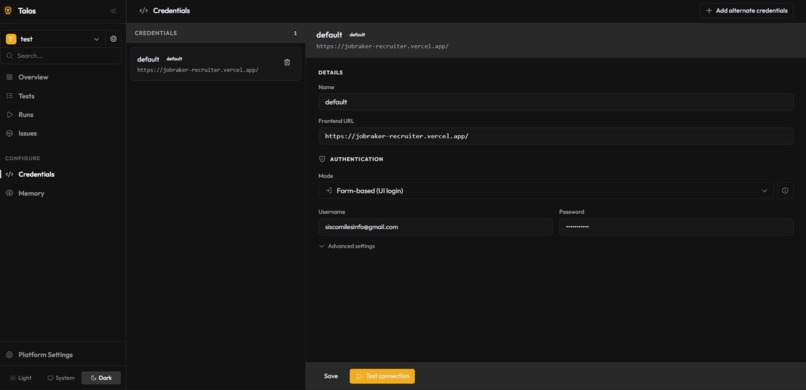Edit the Username field

435,227
